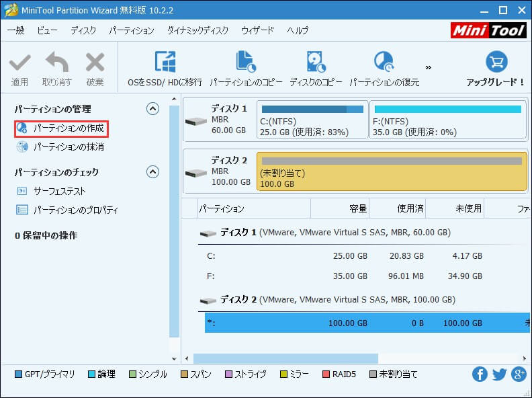Click ディスク 1 VMware header in list
The image size is (532, 398).
326,233
